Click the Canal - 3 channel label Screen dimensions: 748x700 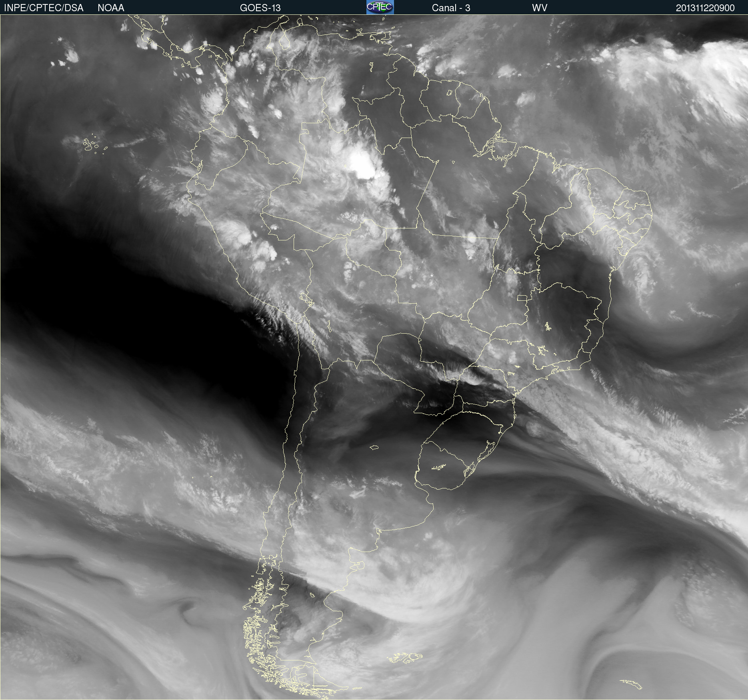[x=451, y=8]
